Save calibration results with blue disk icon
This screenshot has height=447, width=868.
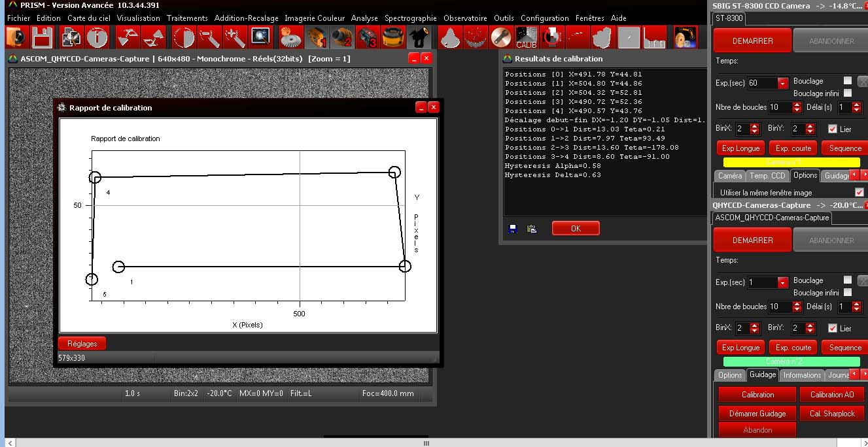pos(513,229)
